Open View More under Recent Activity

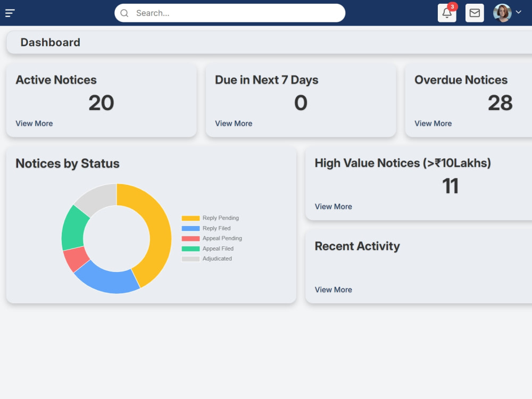(x=334, y=290)
